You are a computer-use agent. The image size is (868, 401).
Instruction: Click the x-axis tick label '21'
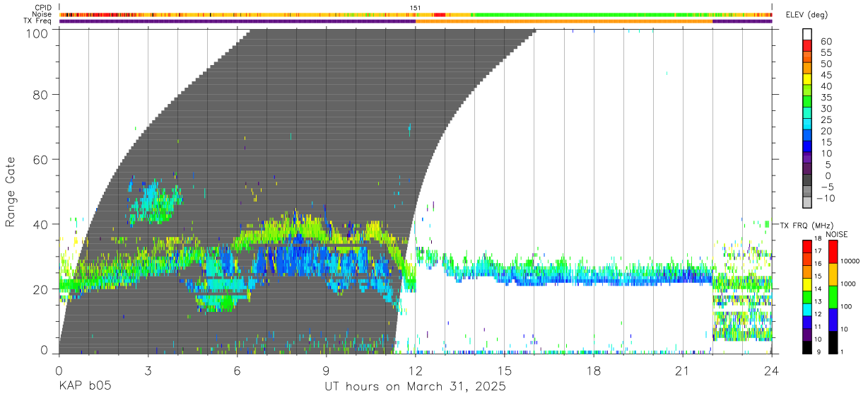tap(683, 371)
